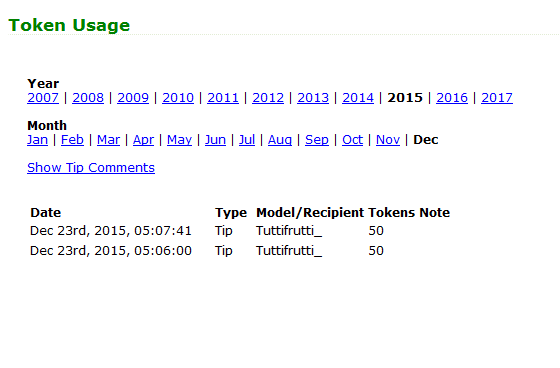Click the Date column header
The height and width of the screenshot is (368, 560).
point(46,213)
